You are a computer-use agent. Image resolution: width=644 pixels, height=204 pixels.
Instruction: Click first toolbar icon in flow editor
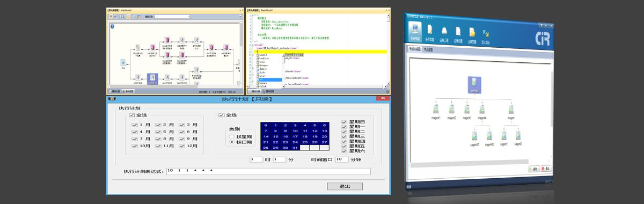click(111, 17)
